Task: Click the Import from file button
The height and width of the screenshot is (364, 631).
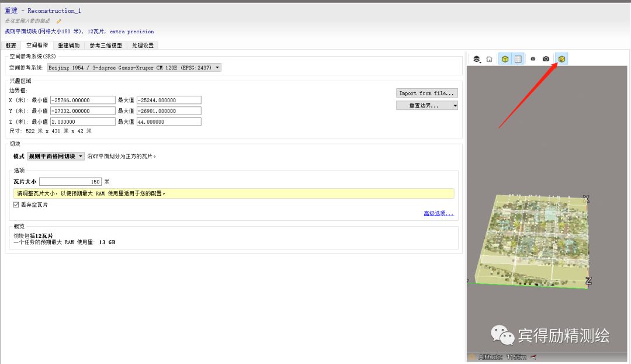Action: click(x=427, y=93)
